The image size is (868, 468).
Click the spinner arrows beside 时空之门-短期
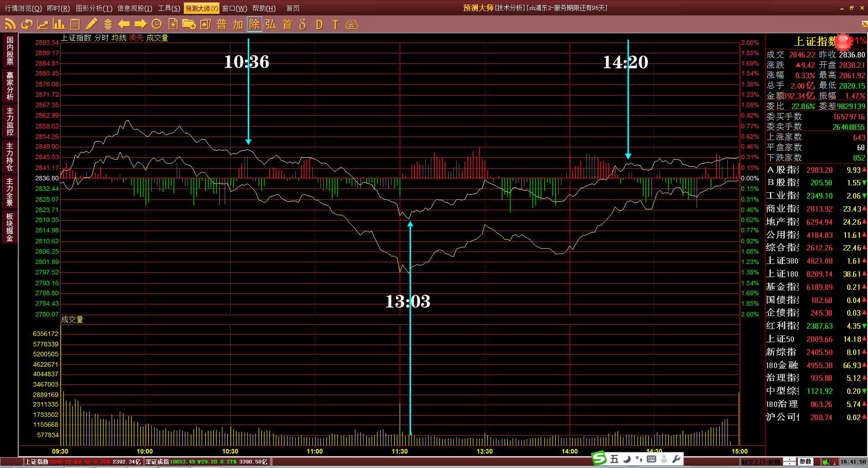coord(789,462)
